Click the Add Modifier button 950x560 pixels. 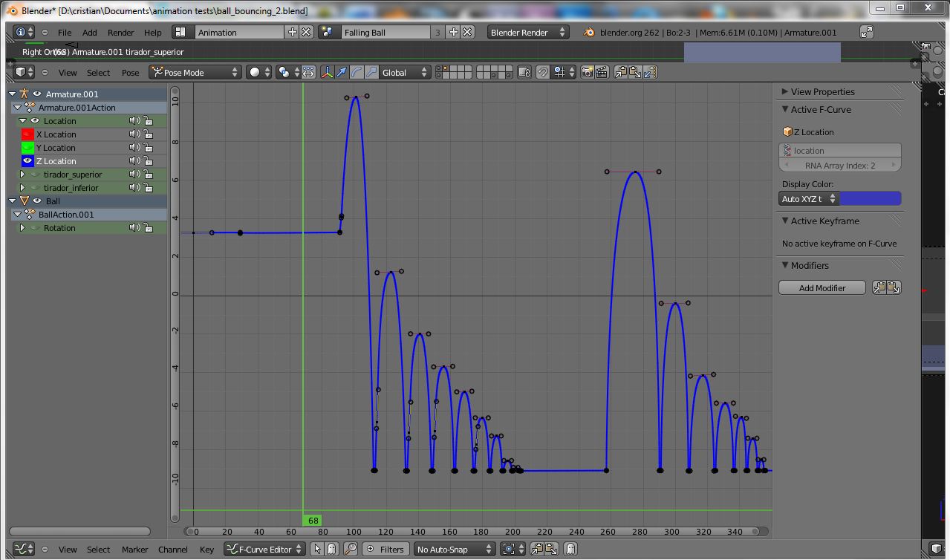[822, 287]
